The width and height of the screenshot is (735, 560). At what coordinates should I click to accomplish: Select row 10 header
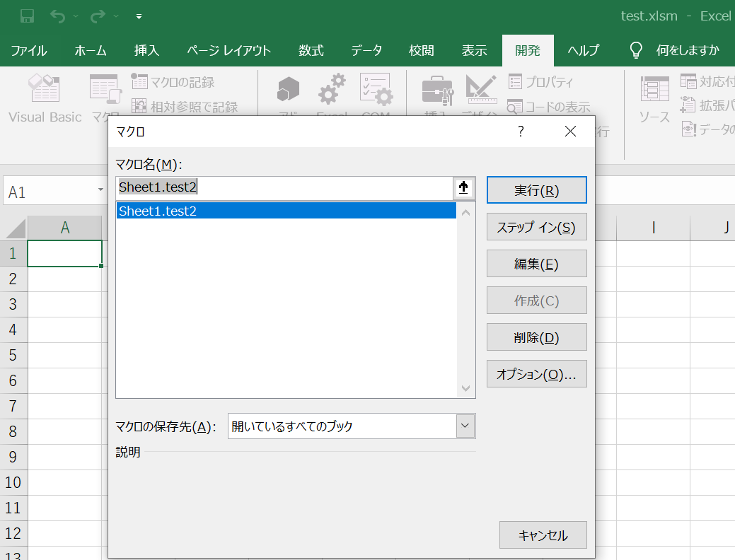[13, 482]
